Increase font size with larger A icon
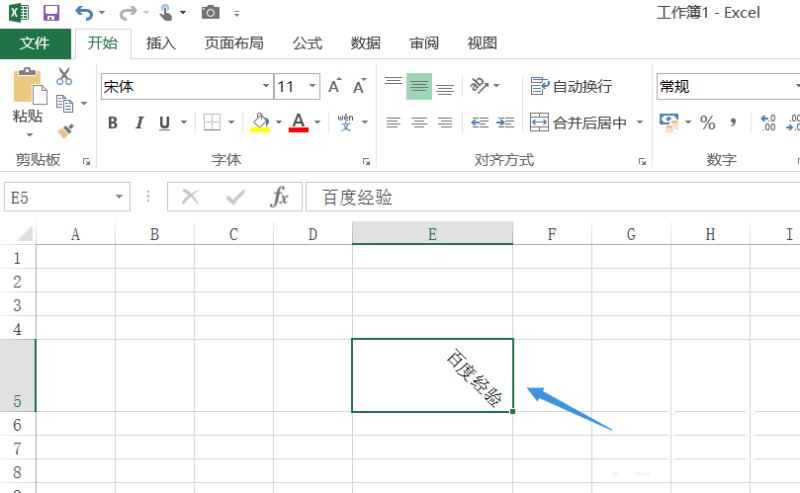The width and height of the screenshot is (800, 493). point(334,86)
